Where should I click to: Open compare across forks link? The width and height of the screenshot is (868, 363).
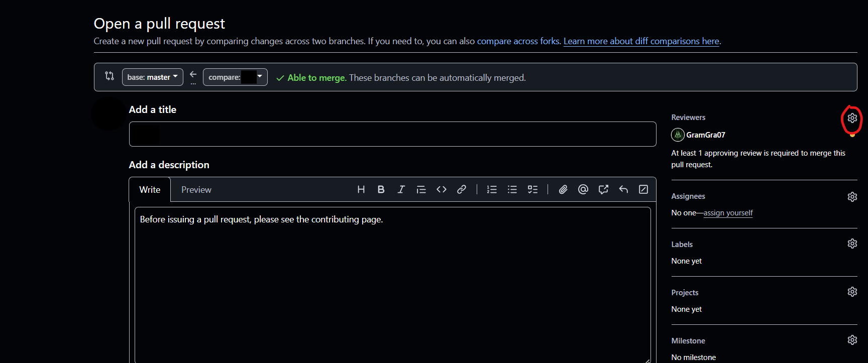point(518,41)
